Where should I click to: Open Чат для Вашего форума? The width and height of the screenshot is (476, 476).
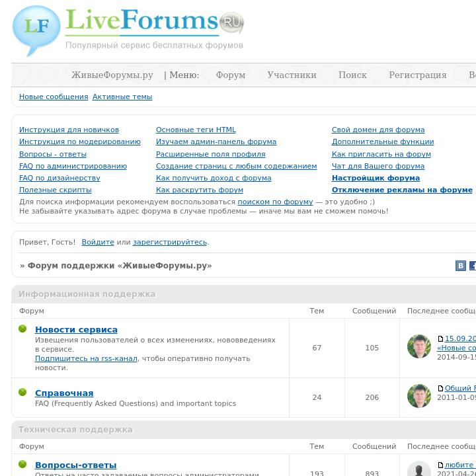tap(378, 167)
